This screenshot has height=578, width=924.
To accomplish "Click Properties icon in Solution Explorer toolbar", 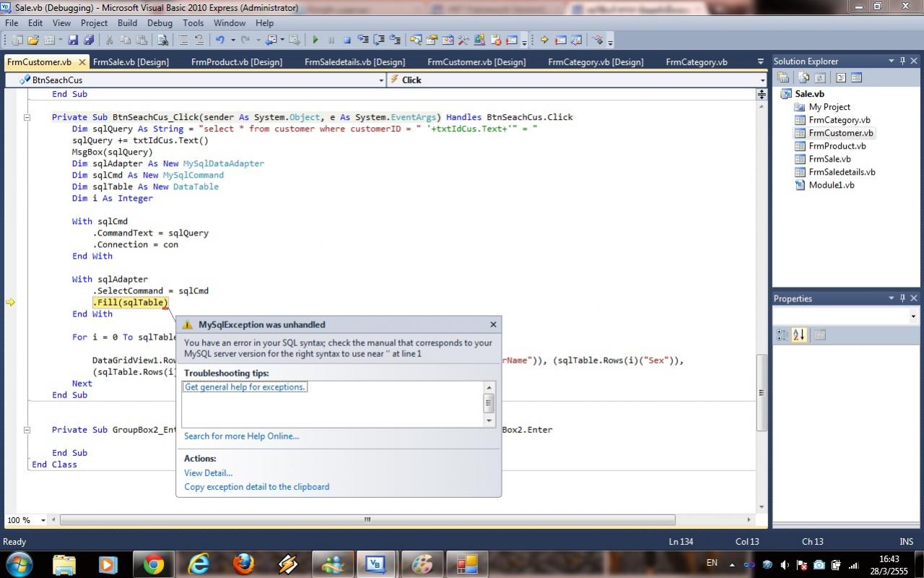I will click(x=783, y=77).
